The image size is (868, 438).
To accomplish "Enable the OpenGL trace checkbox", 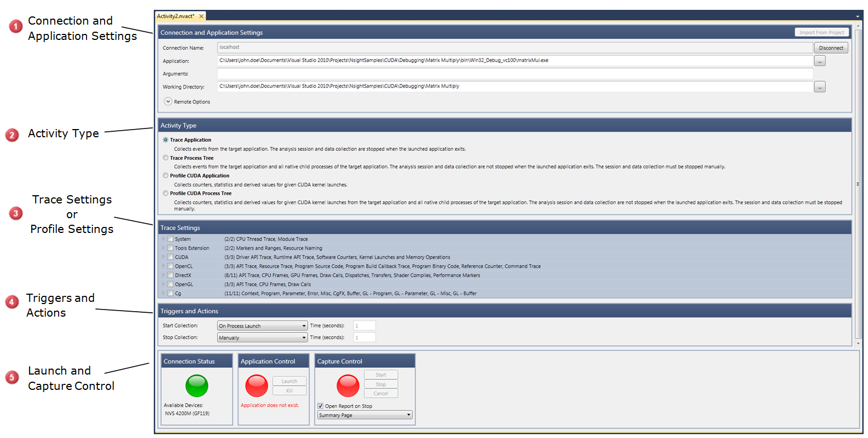I will 170,284.
